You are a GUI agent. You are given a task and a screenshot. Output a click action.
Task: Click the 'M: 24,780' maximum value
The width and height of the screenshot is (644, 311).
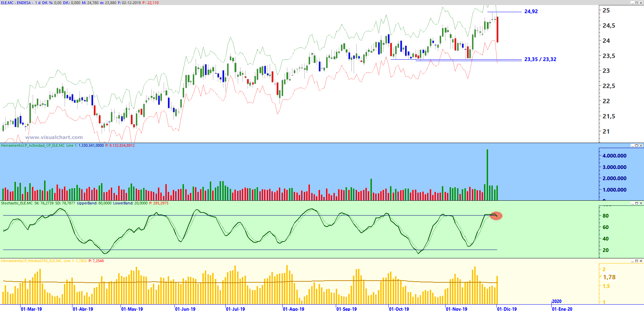[x=90, y=3]
